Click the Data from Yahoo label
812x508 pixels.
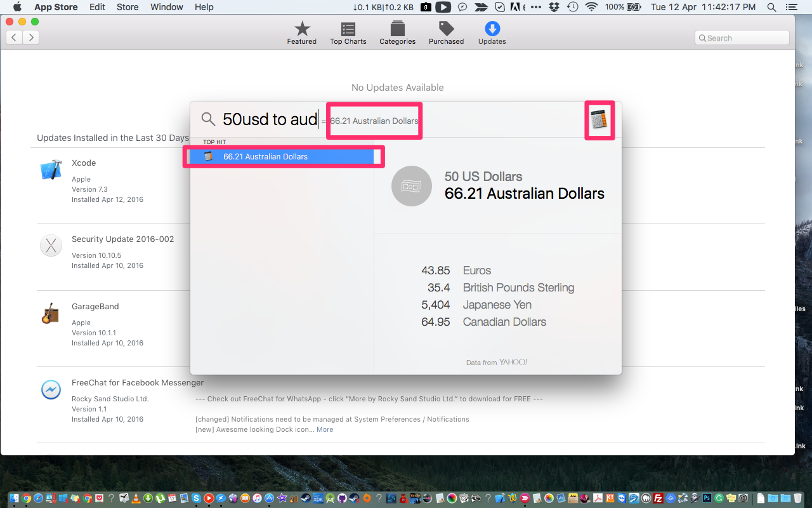coord(497,362)
